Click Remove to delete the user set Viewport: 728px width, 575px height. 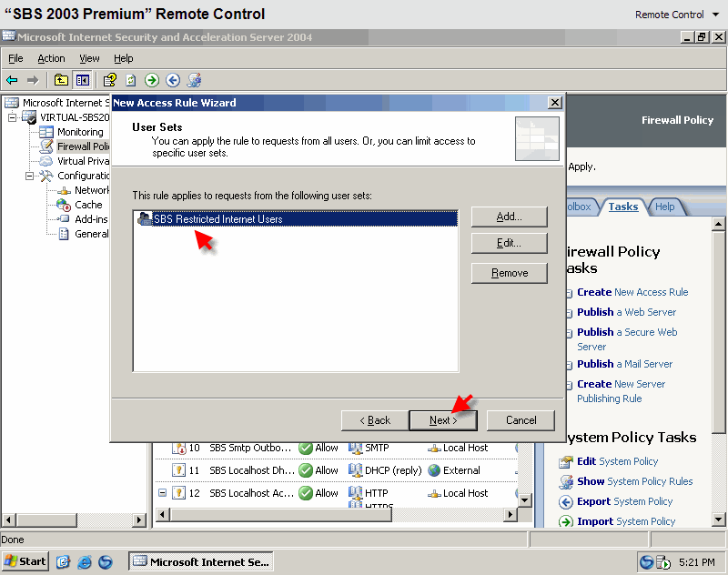tap(510, 273)
